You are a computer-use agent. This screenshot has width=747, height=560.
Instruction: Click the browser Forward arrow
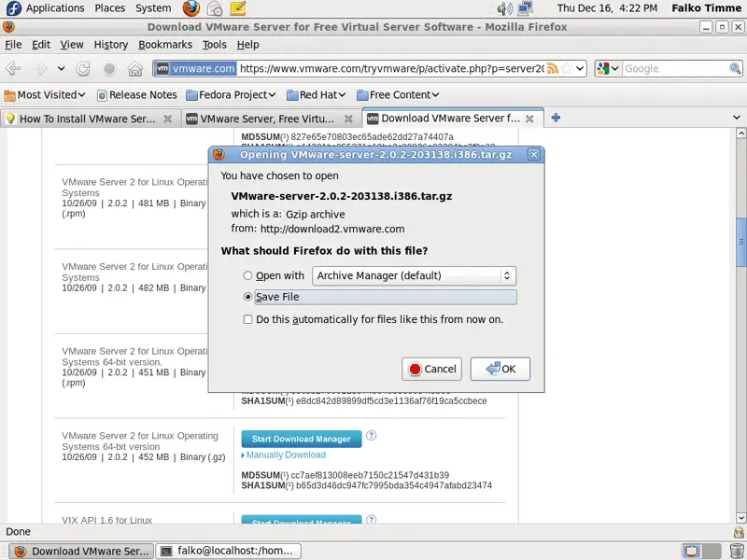tap(40, 68)
